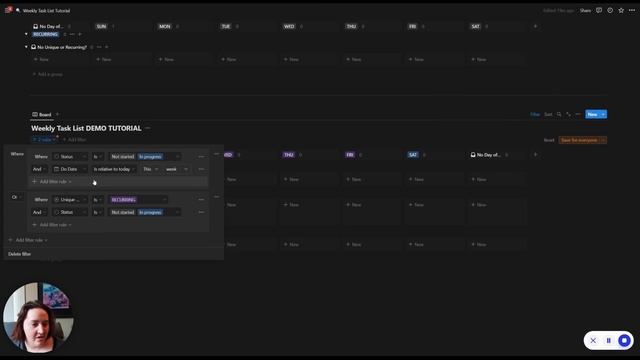Click the '2 rules' filter chip
Screen dimensions: 640x360
[x=44, y=140]
